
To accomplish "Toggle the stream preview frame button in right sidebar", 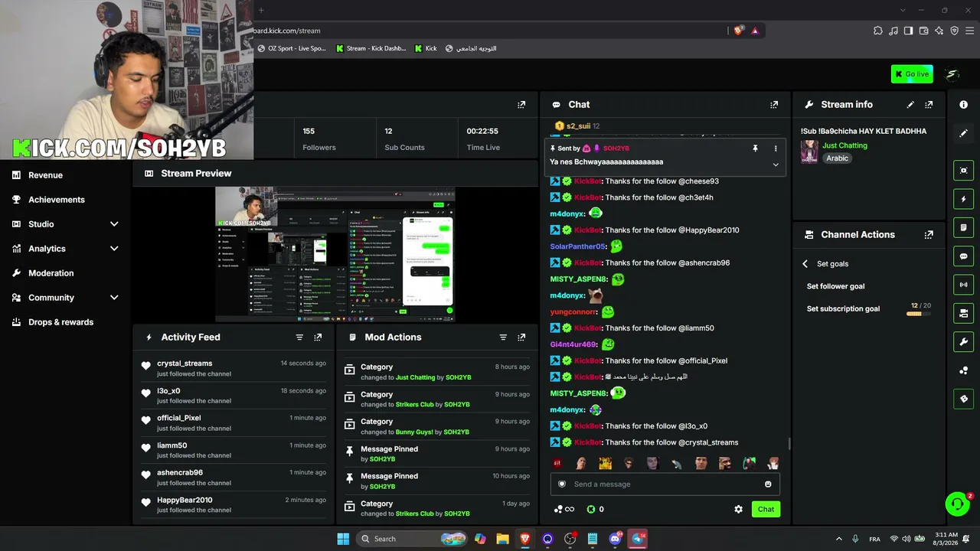I will [x=963, y=171].
